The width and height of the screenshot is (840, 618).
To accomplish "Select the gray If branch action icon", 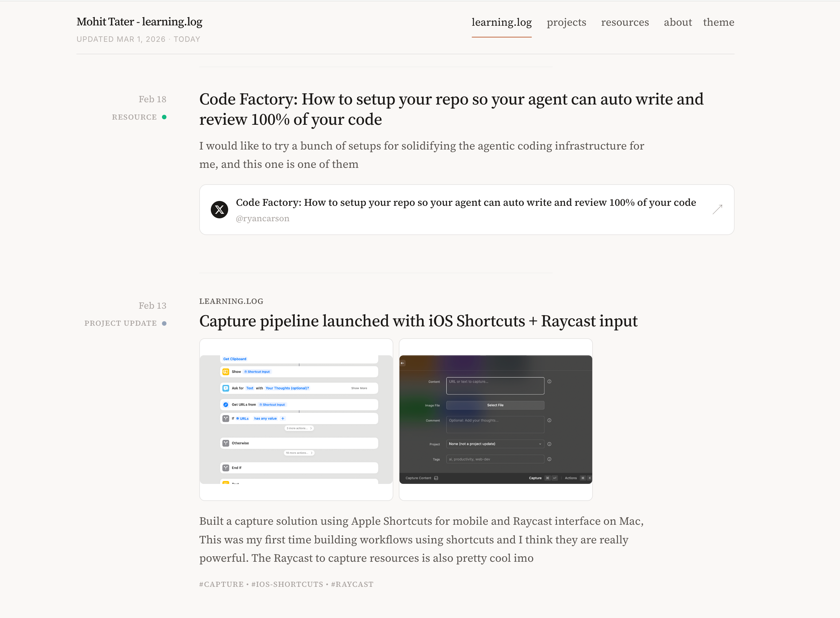I will (x=226, y=418).
